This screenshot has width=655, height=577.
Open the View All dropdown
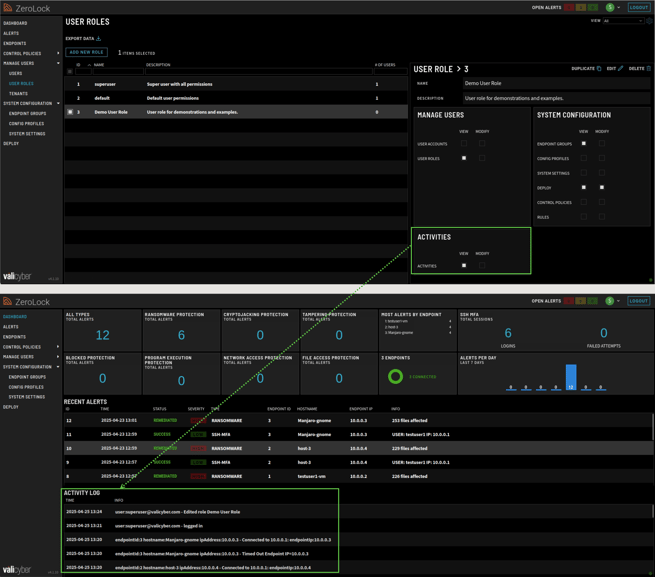click(623, 20)
